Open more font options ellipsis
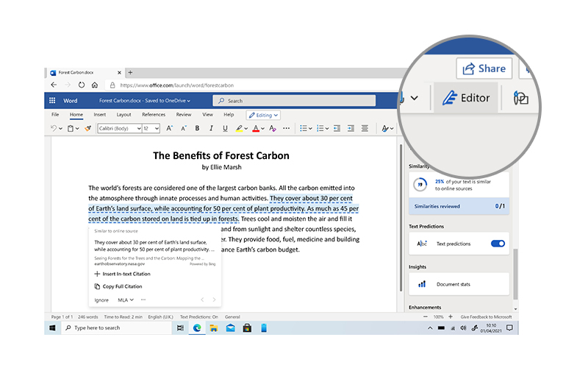The width and height of the screenshot is (588, 368). 287,128
